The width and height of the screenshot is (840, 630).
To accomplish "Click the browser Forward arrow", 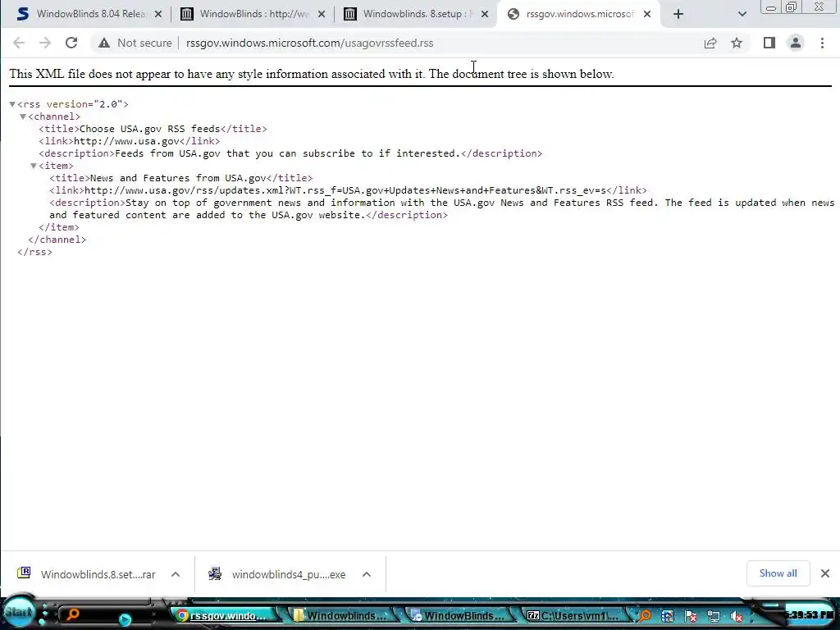I will coord(45,43).
